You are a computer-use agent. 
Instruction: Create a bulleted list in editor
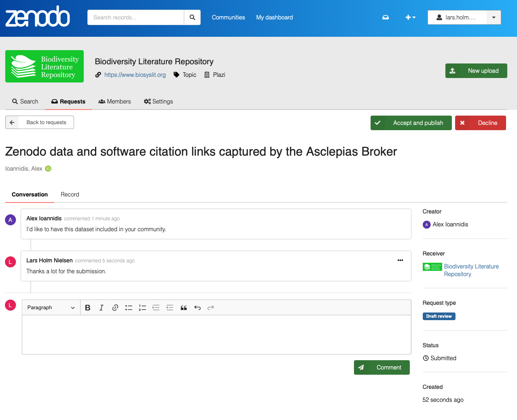129,308
